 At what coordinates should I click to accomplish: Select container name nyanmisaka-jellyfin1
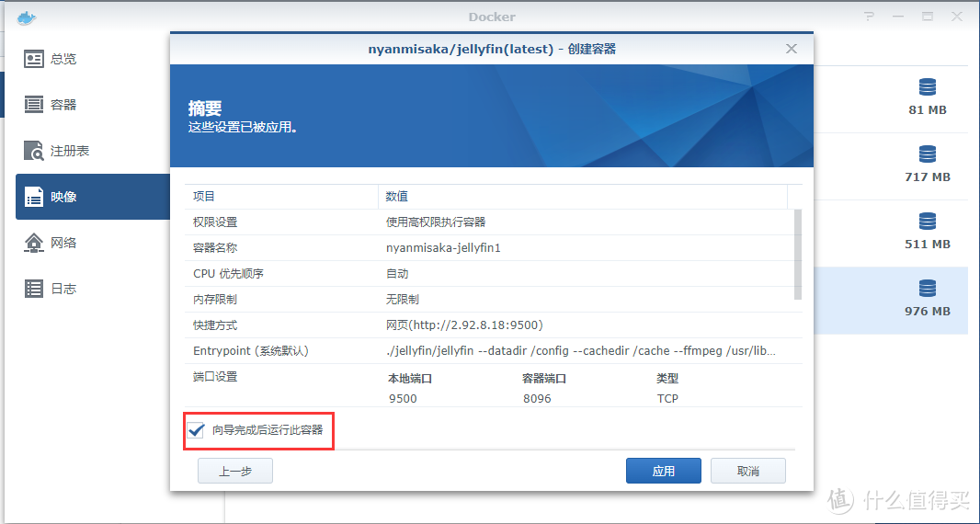(443, 247)
